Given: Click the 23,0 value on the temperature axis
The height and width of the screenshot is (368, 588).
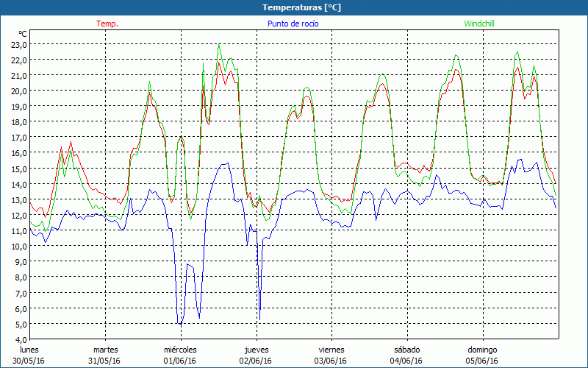Looking at the screenshot, I should pos(18,44).
